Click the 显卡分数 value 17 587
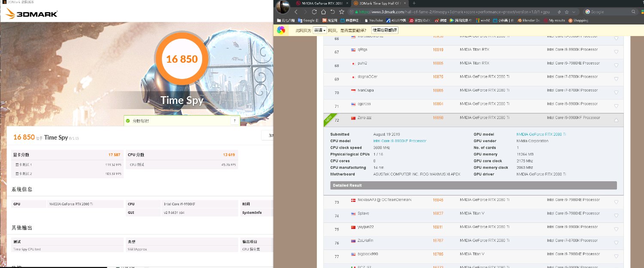The height and width of the screenshot is (268, 644). 115,155
